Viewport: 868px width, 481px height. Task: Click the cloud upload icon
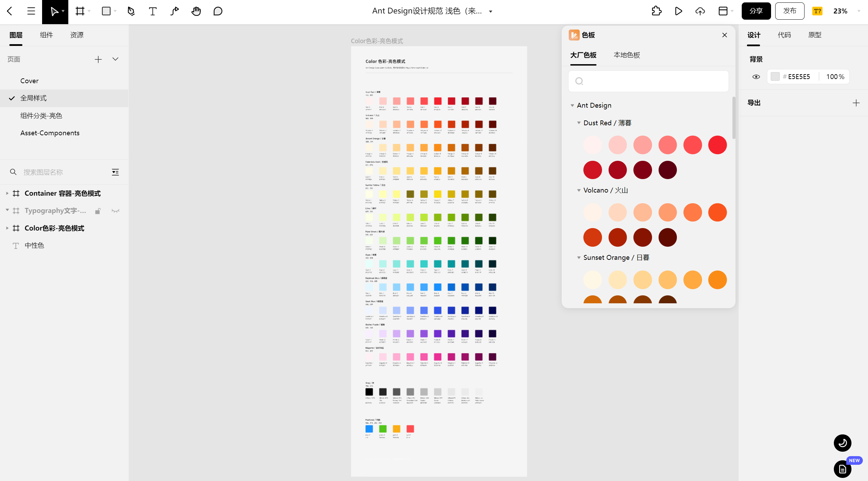(x=700, y=11)
